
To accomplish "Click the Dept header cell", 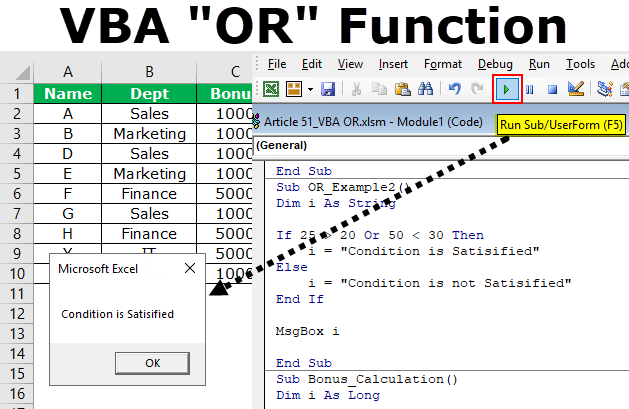I will (x=149, y=93).
